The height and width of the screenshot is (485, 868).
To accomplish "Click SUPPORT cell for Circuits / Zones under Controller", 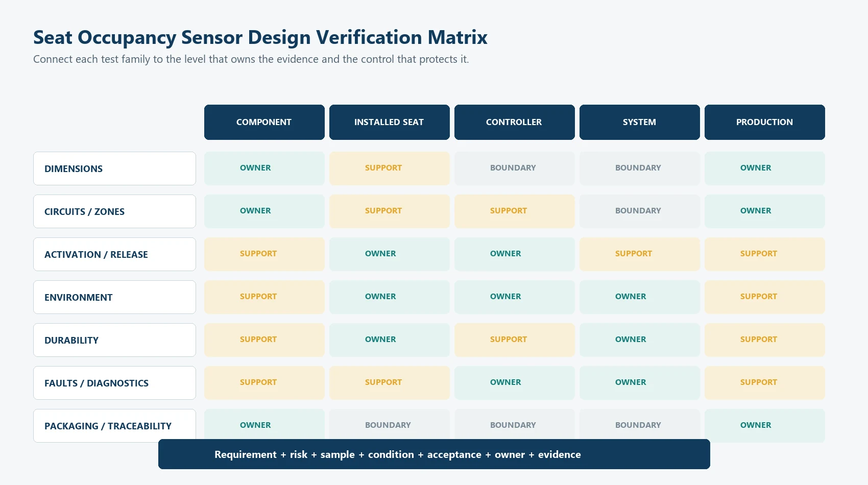I will click(x=515, y=211).
